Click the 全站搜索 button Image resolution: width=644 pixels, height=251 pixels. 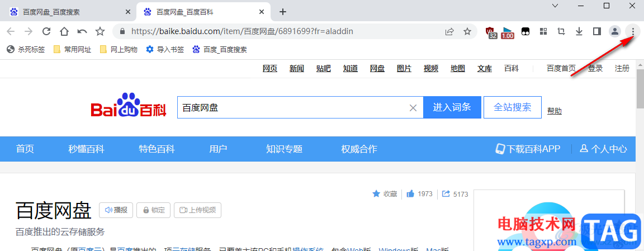[513, 107]
